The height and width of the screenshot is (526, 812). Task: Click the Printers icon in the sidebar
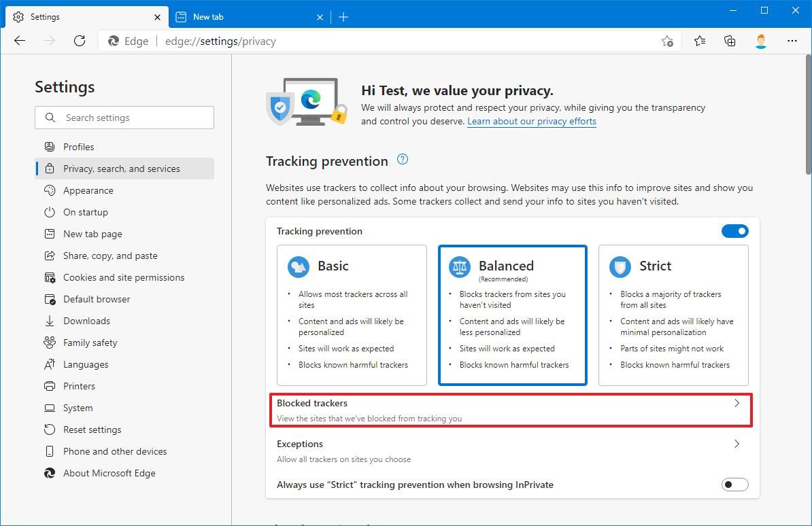pyautogui.click(x=50, y=386)
